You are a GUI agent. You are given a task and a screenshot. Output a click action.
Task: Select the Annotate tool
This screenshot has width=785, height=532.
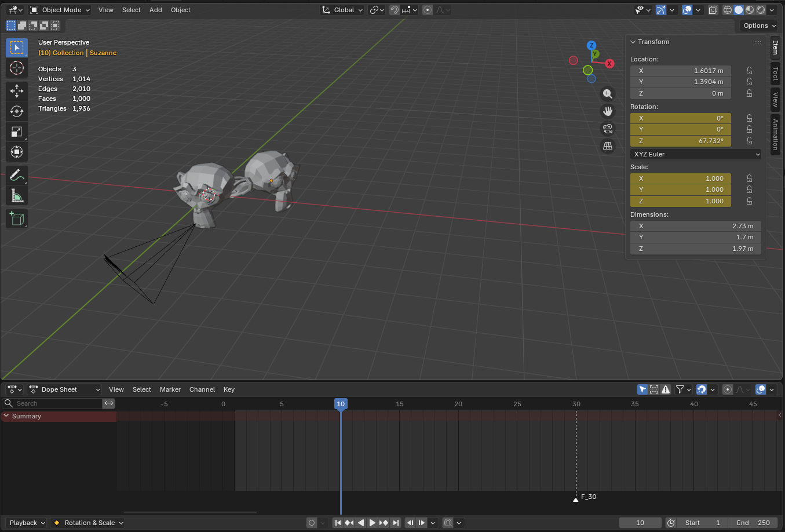point(17,175)
